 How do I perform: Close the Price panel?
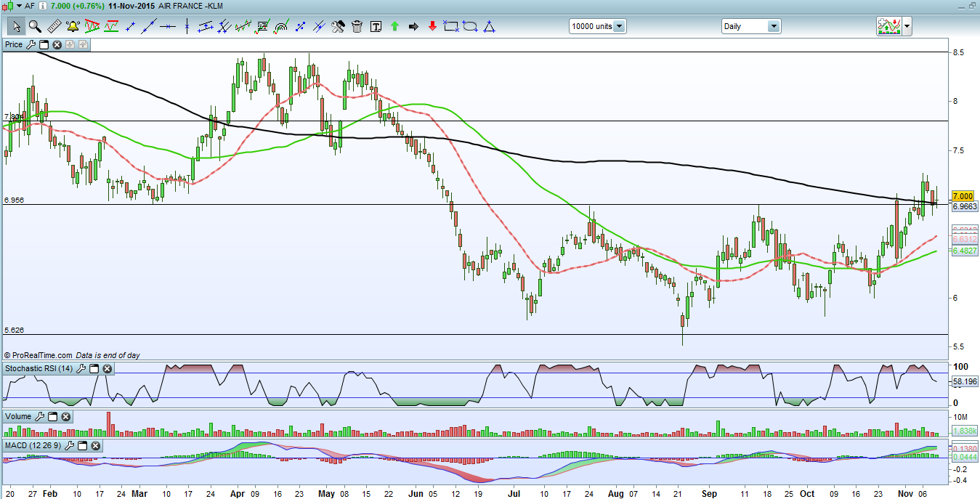(x=57, y=45)
